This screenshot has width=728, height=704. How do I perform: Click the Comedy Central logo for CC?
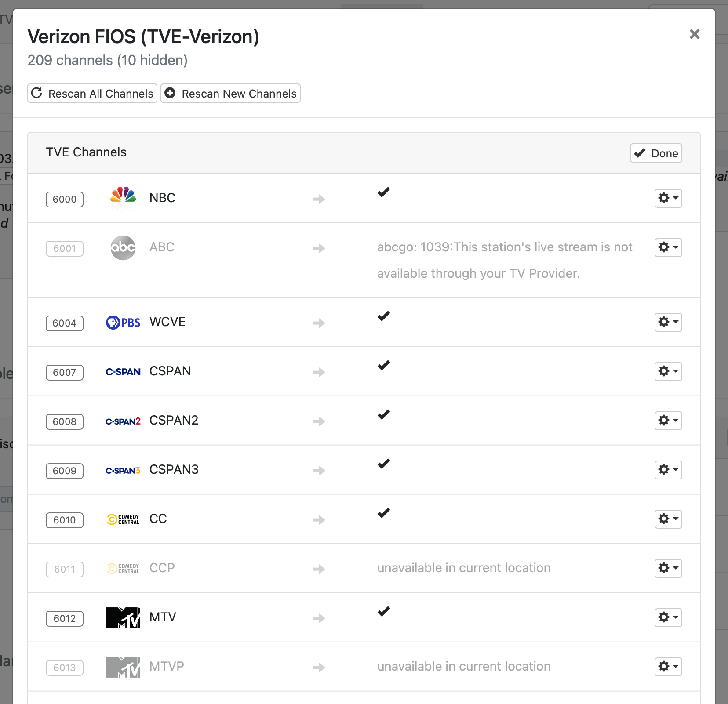[x=122, y=519]
